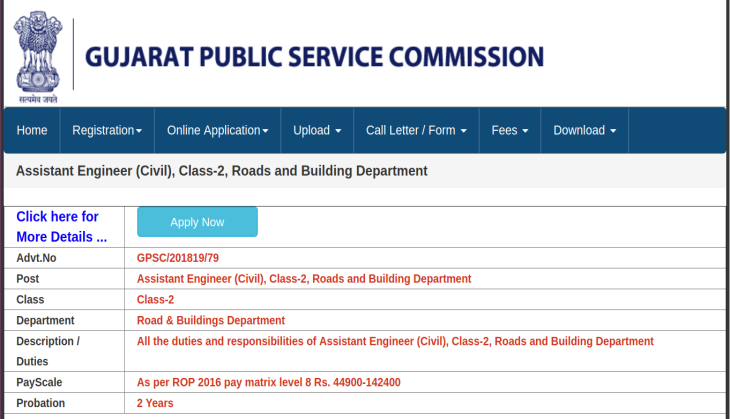730x419 pixels.
Task: Click the PayScale row label
Action: [39, 382]
